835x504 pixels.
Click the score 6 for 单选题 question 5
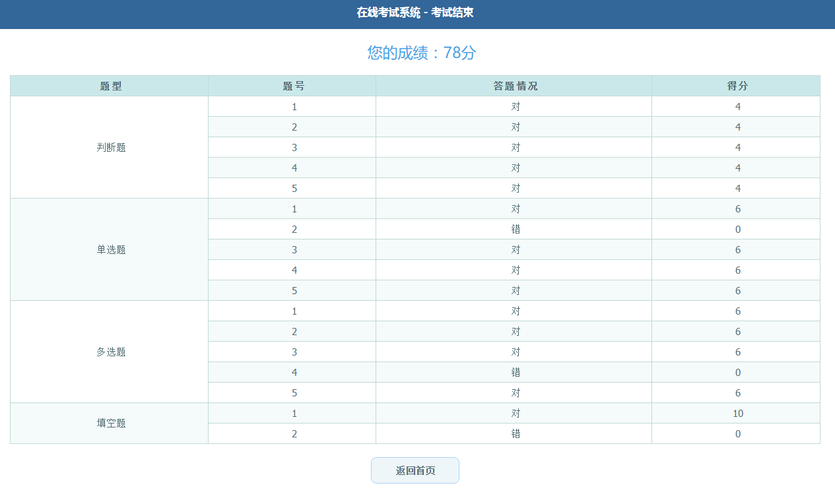pyautogui.click(x=737, y=290)
